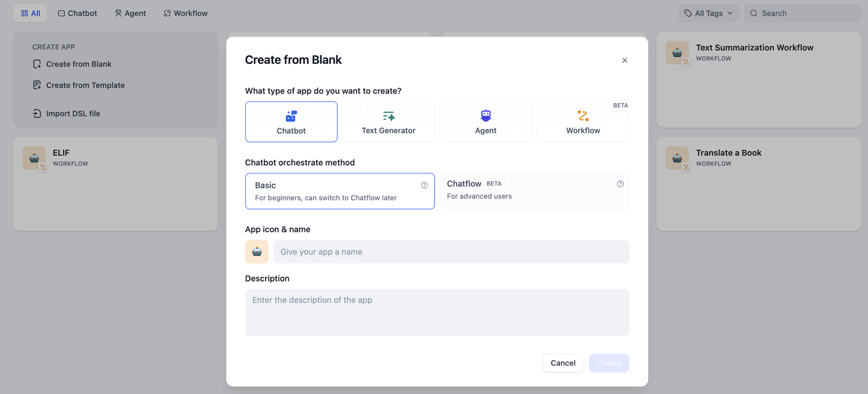Change the app icon emoji
Image resolution: width=868 pixels, height=394 pixels.
click(257, 252)
